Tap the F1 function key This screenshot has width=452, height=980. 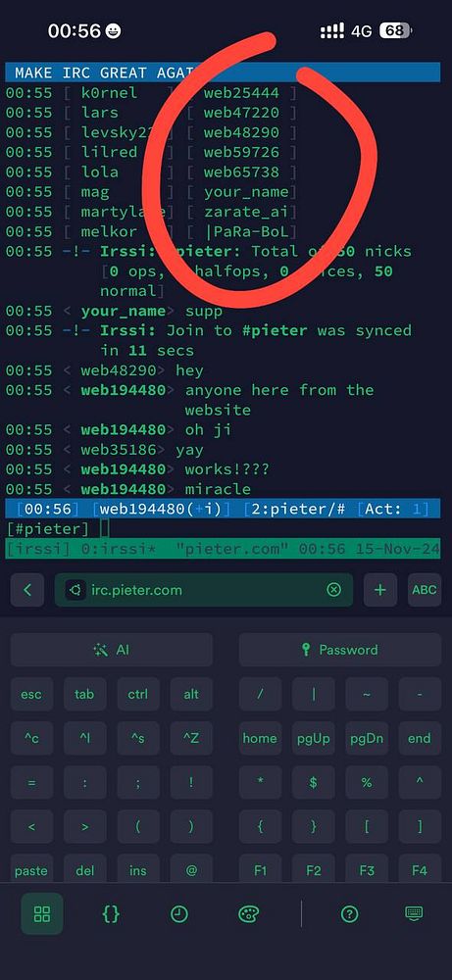point(260,869)
